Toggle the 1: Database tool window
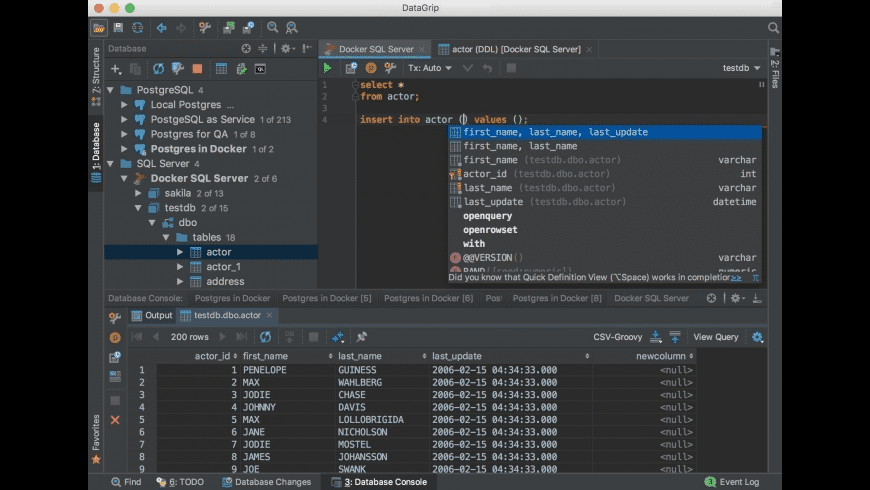This screenshot has height=490, width=870. click(x=96, y=152)
